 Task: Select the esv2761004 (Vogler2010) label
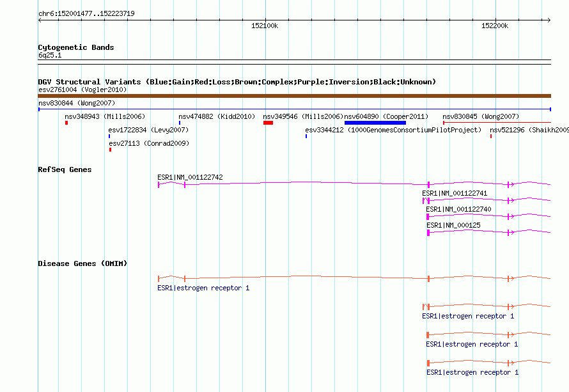point(82,90)
